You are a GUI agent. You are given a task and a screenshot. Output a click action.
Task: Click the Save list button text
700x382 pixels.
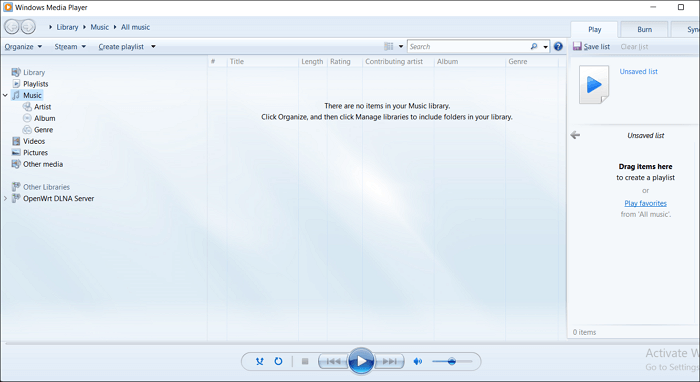click(596, 46)
